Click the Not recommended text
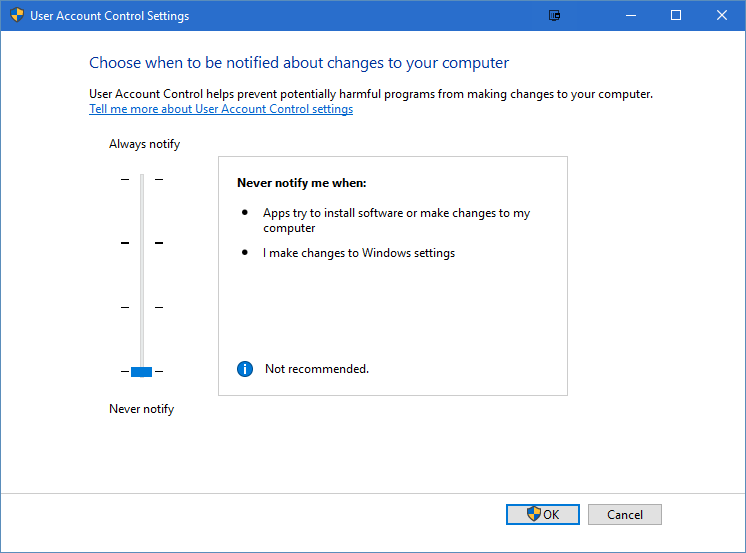 click(x=317, y=369)
